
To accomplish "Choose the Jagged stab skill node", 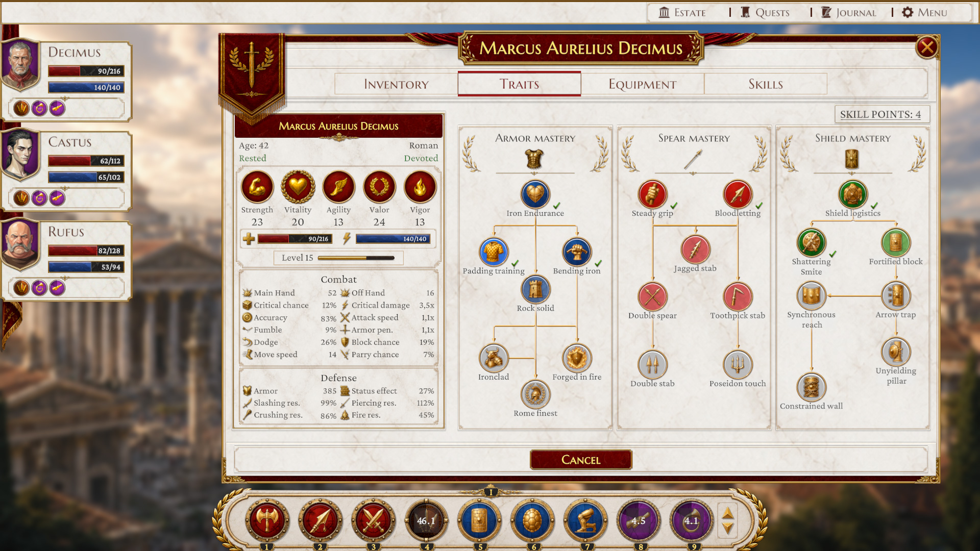I will (695, 249).
